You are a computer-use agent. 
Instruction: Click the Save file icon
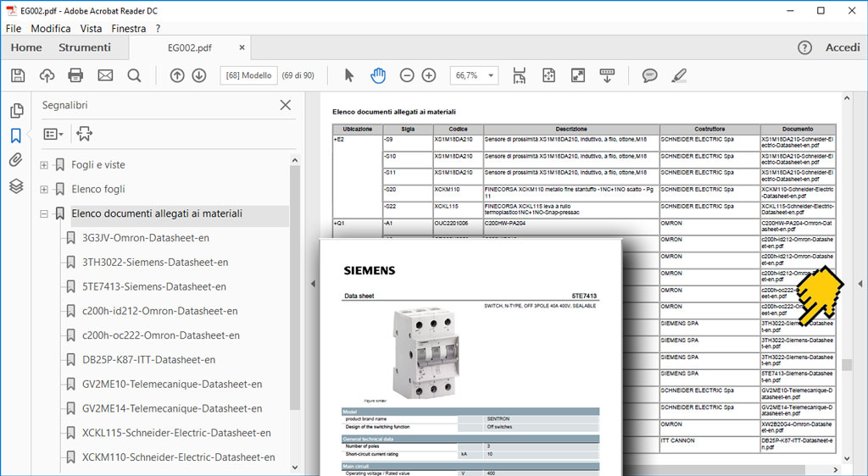pyautogui.click(x=18, y=75)
